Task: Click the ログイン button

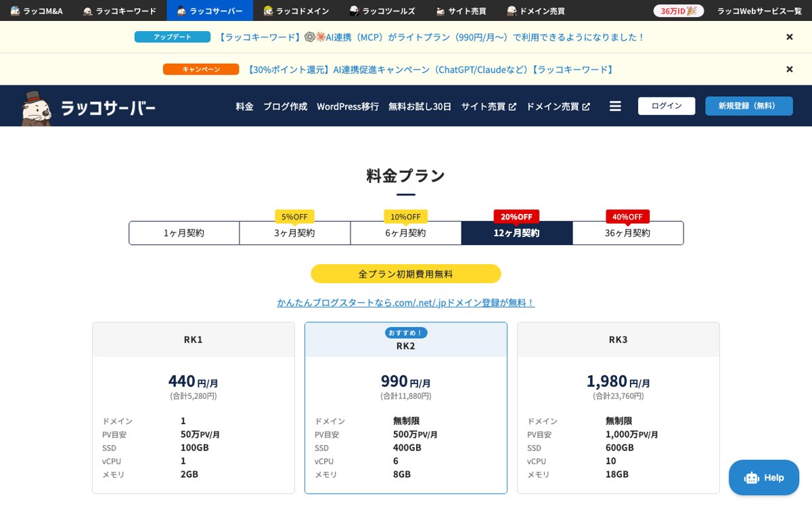Action: 667,106
